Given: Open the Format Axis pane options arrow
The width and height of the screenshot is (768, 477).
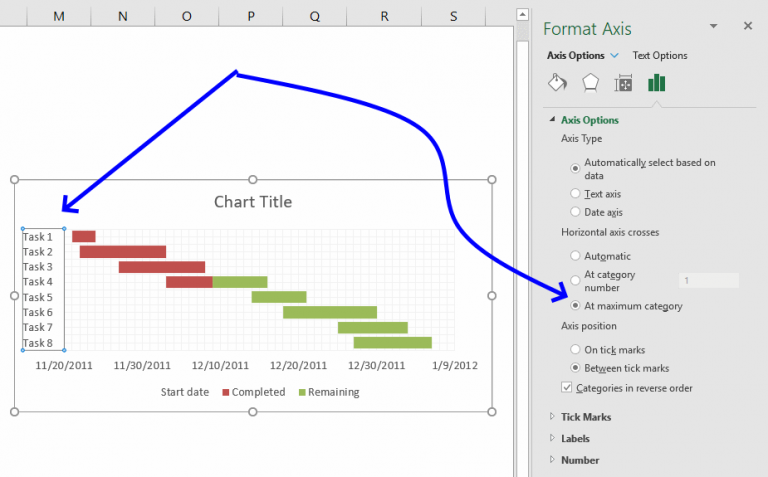Looking at the screenshot, I should pos(714,26).
